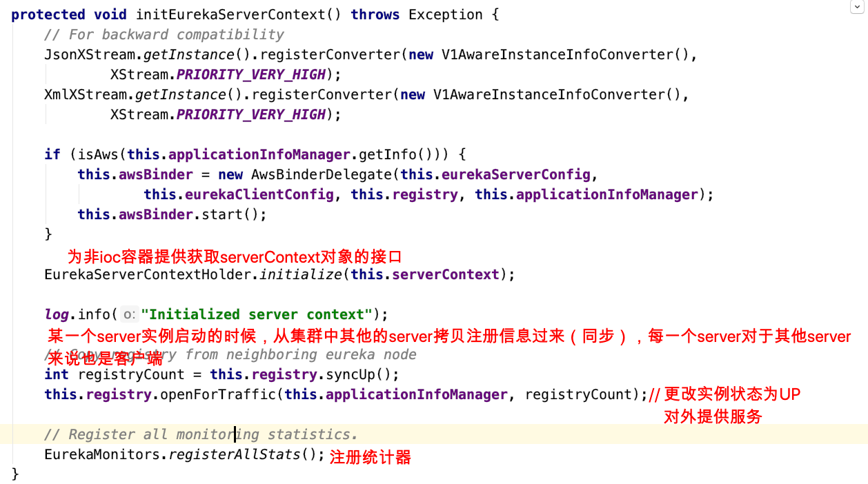Click the registryCount variable declaration
Image resolution: width=868 pixels, height=484 pixels.
pos(131,374)
